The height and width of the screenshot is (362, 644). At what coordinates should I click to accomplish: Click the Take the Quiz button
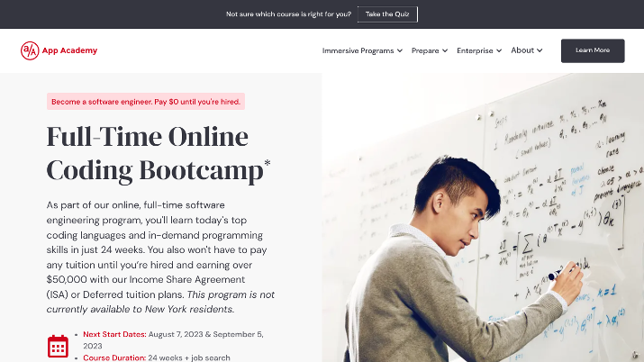[x=387, y=14]
